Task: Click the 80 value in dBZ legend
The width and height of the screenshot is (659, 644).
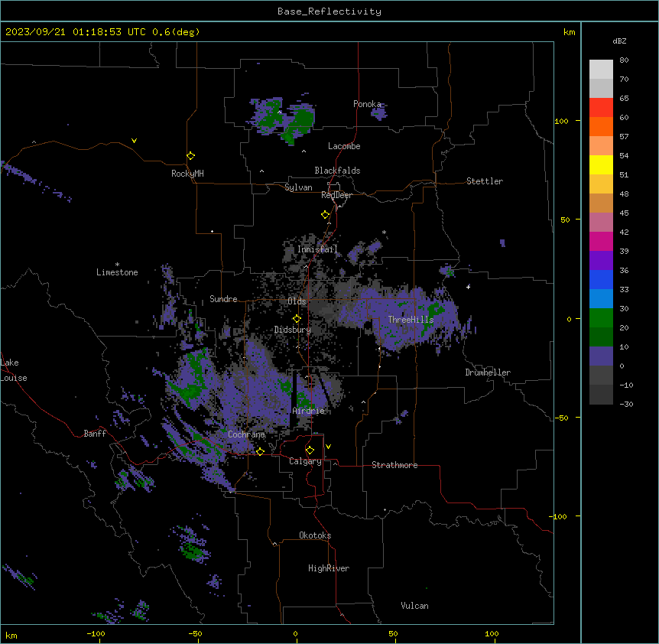Action: tap(624, 60)
